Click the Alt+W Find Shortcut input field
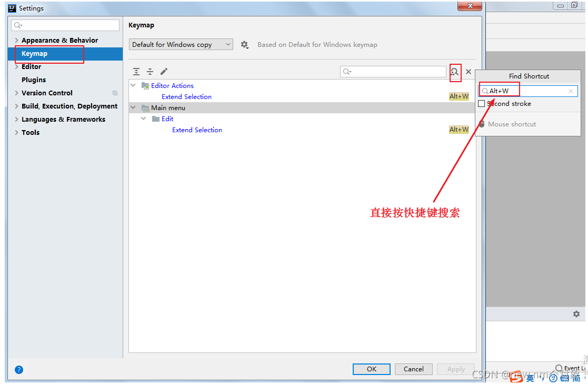588x384 pixels. 528,91
